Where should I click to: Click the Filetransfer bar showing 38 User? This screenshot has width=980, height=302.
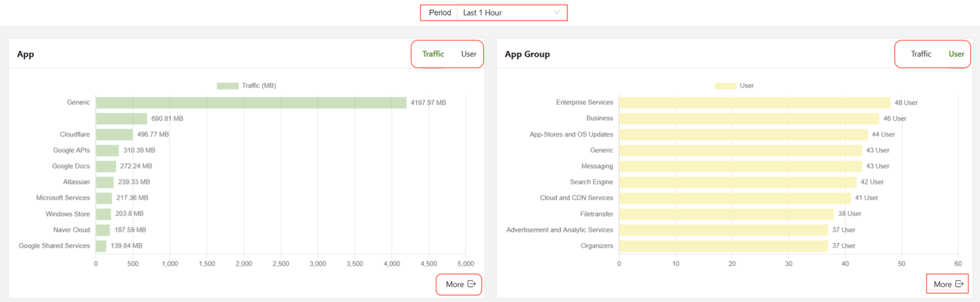726,214
